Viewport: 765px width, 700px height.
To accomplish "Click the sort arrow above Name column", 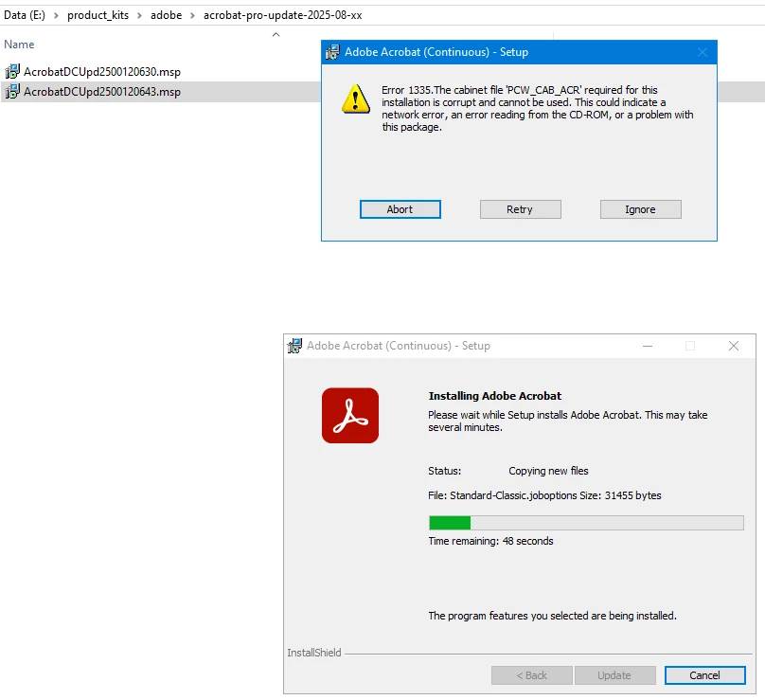I will (x=276, y=34).
